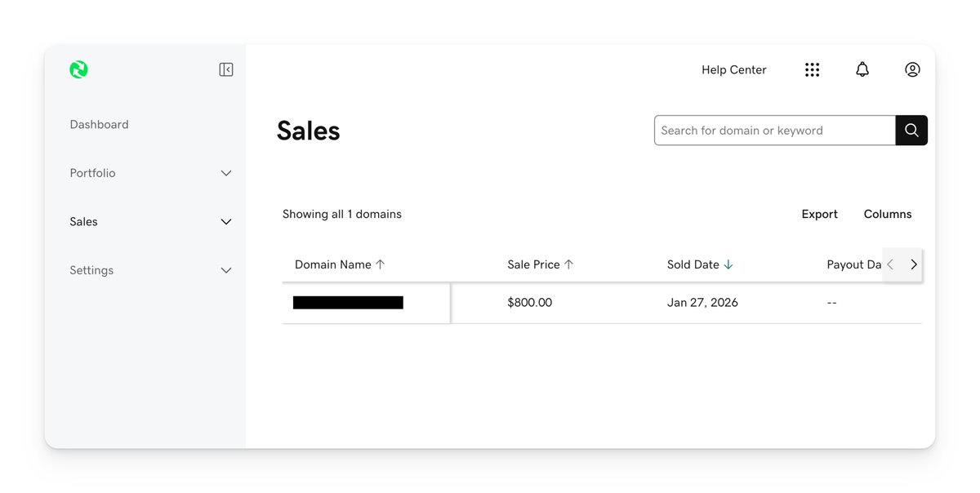The image size is (980, 493).
Task: Click the black search magnifier button
Action: tap(911, 131)
